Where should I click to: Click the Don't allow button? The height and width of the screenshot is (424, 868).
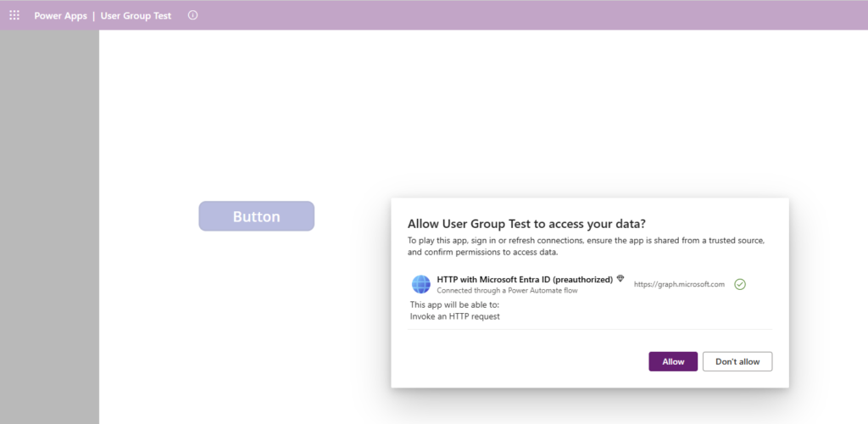[x=737, y=361]
